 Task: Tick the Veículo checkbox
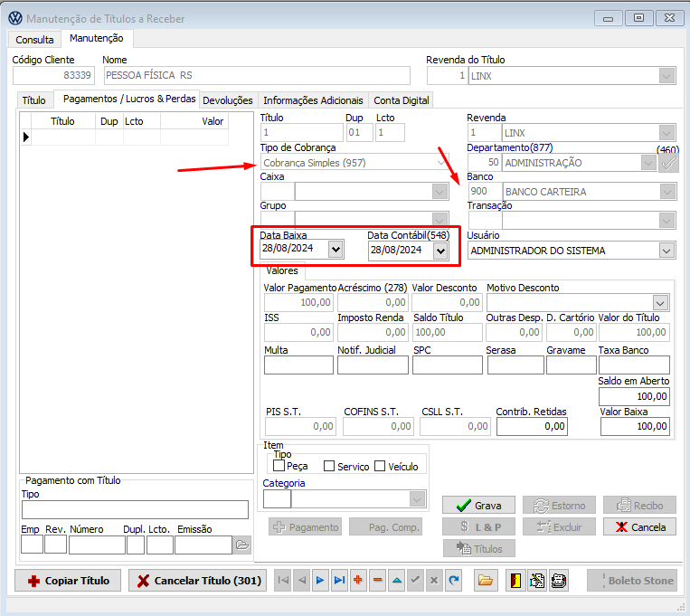pyautogui.click(x=380, y=466)
